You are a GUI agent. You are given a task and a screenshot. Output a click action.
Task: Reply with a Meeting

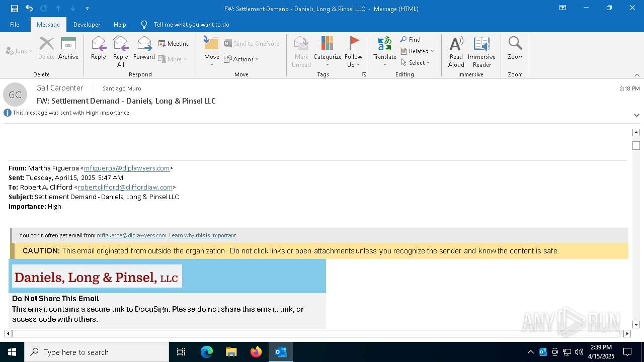click(x=174, y=44)
